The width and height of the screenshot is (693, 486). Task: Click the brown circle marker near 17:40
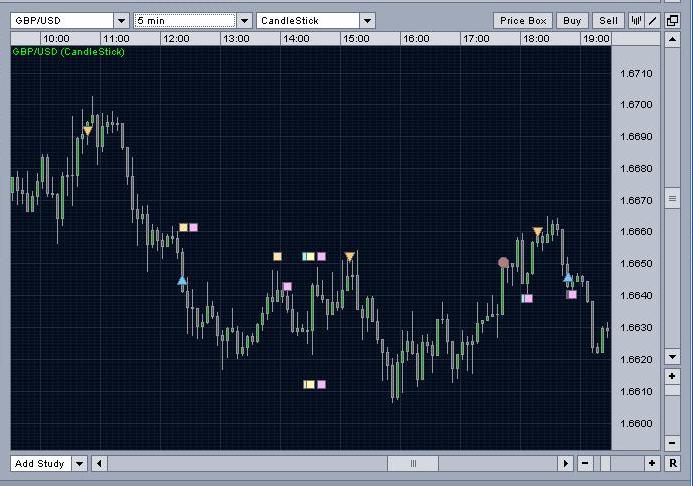[x=503, y=263]
